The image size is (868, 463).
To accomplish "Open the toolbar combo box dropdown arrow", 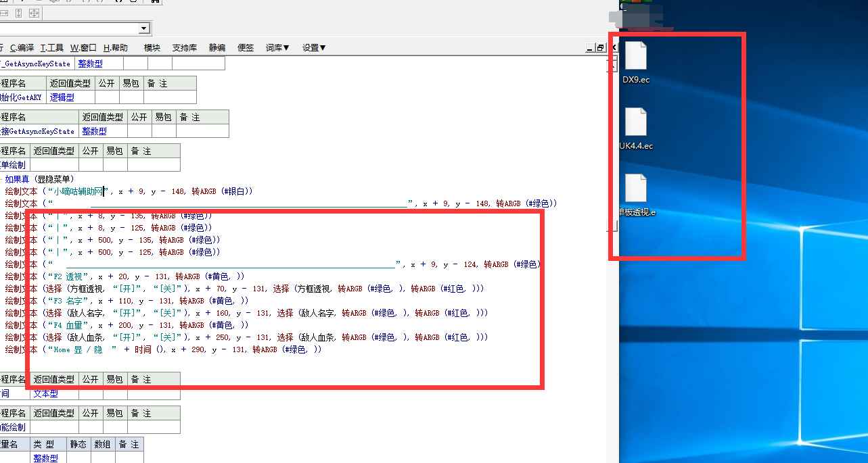I will pyautogui.click(x=143, y=28).
